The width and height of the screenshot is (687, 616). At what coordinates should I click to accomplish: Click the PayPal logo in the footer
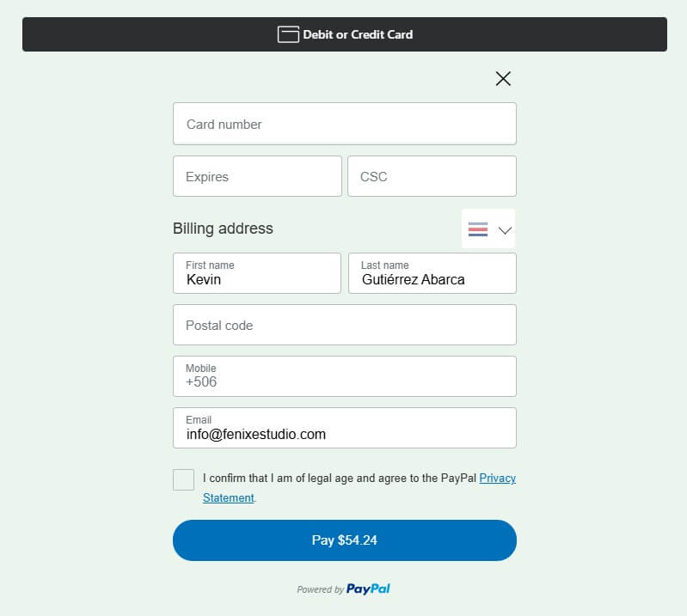point(368,589)
